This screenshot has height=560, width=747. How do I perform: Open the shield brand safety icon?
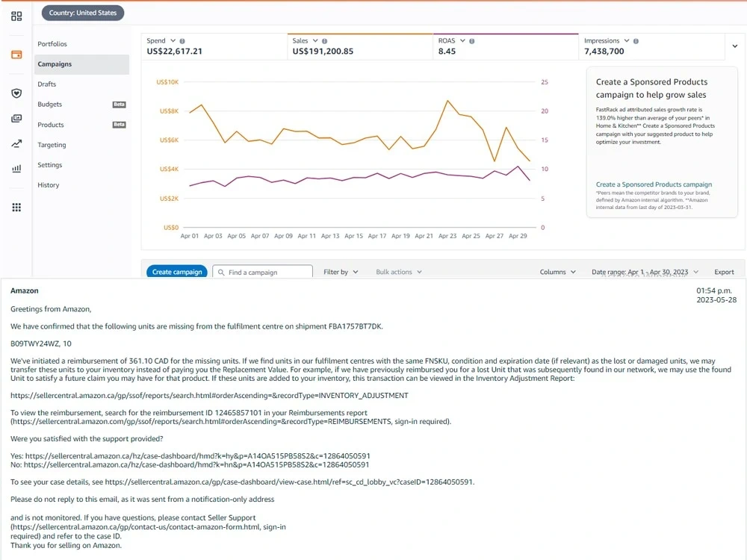[16, 93]
